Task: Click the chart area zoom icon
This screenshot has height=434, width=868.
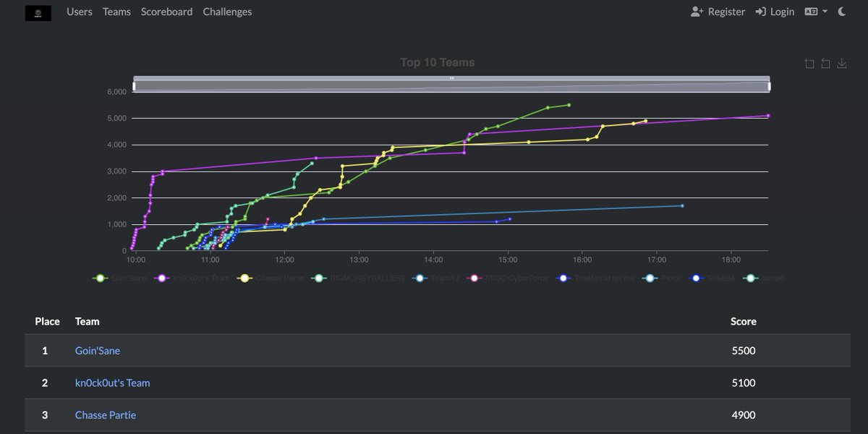Action: [x=809, y=64]
